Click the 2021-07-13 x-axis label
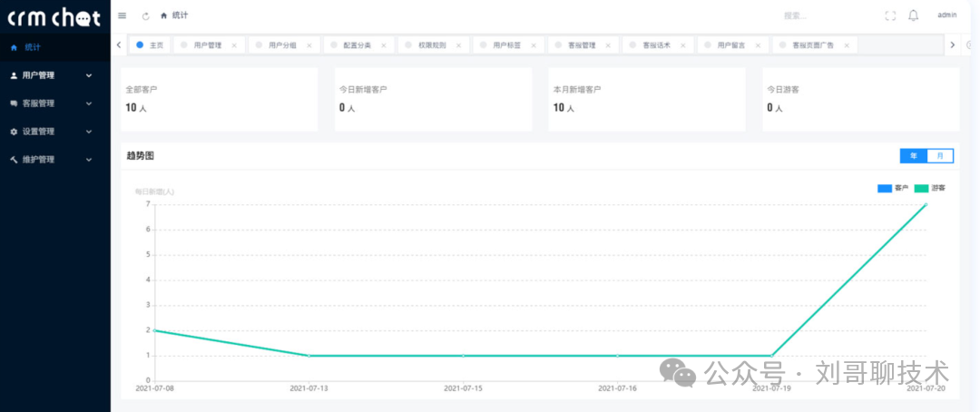 pos(309,388)
